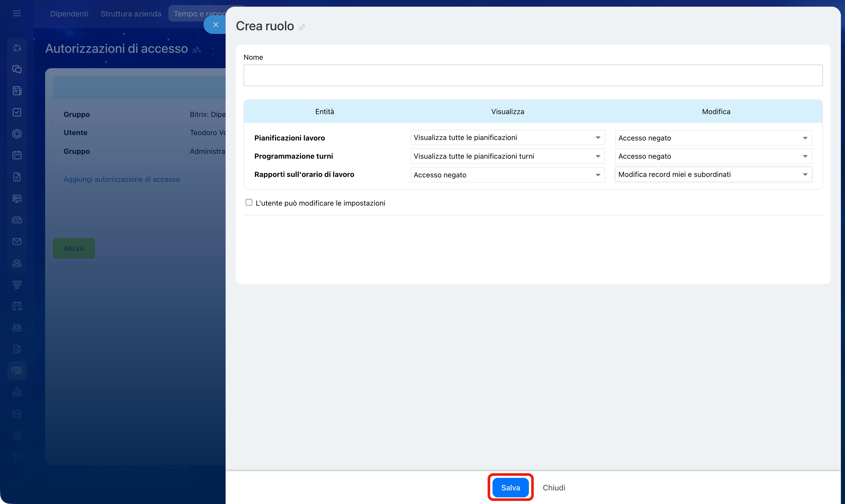This screenshot has height=504, width=845.
Task: Open Programmazione turni Modifica dropdown
Action: [x=713, y=156]
